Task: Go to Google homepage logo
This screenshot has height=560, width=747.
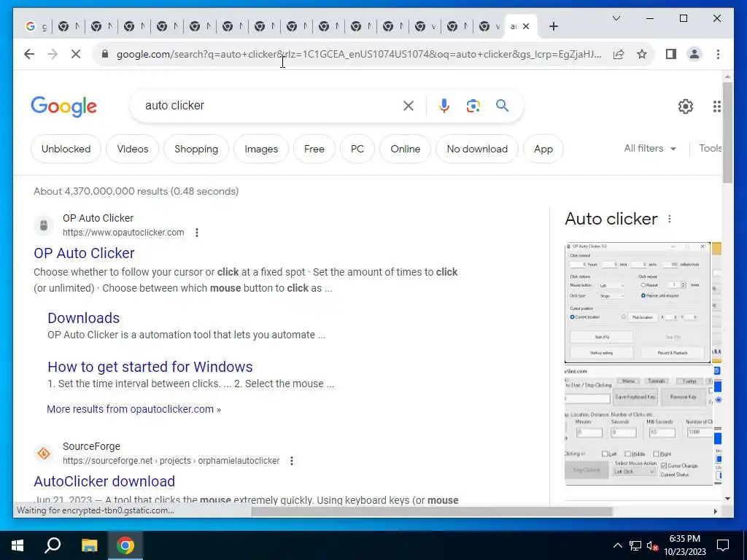Action: 64,106
